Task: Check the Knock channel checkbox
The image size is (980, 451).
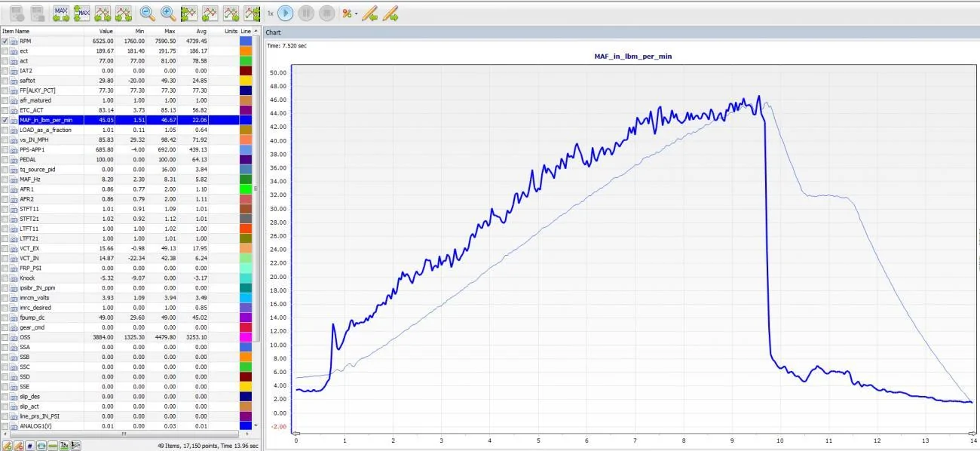Action: (5, 278)
